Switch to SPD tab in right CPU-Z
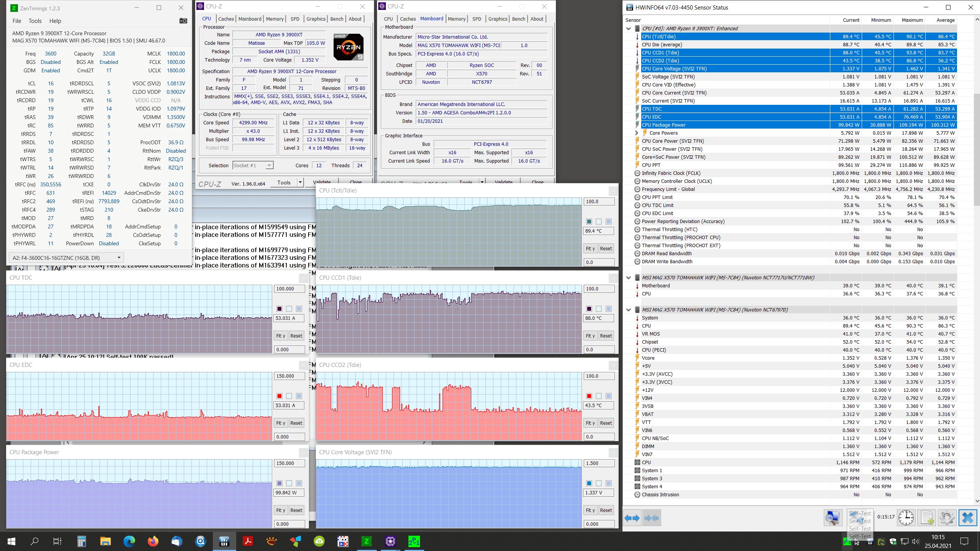The width and height of the screenshot is (980, 551). pos(477,19)
